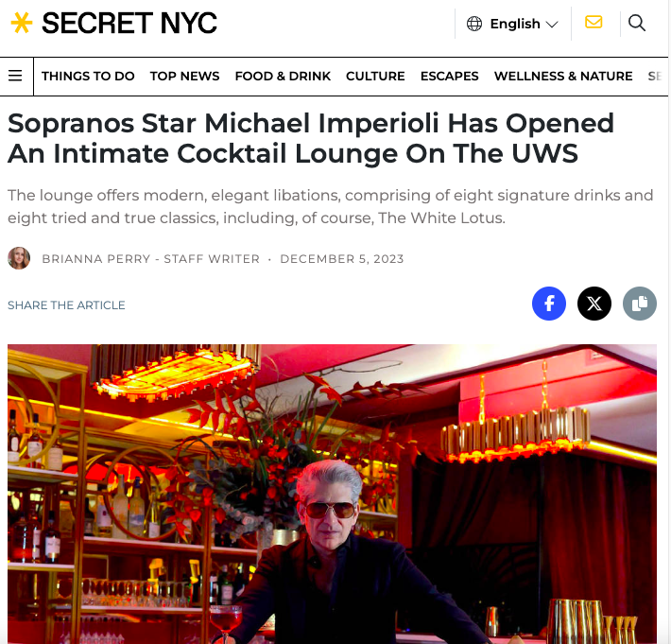
Task: Share the article on Facebook
Action: [x=549, y=304]
